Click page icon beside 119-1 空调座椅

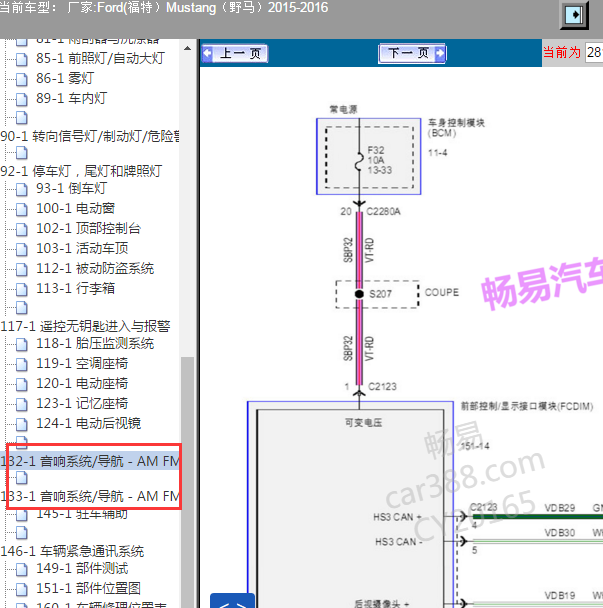pyautogui.click(x=22, y=364)
